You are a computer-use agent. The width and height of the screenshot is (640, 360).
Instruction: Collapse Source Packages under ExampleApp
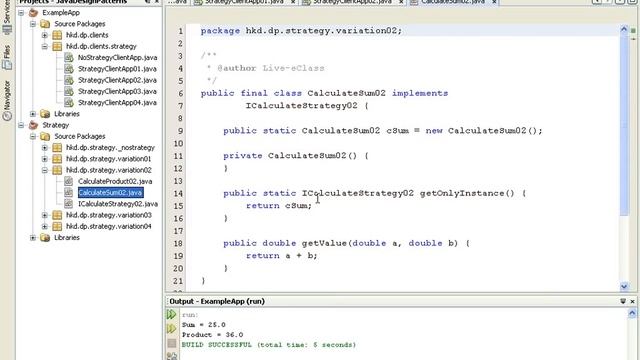click(33, 24)
